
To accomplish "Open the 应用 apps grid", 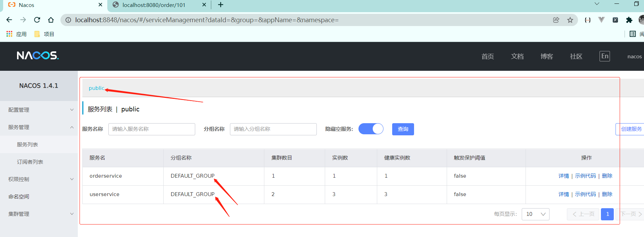I will click(16, 34).
